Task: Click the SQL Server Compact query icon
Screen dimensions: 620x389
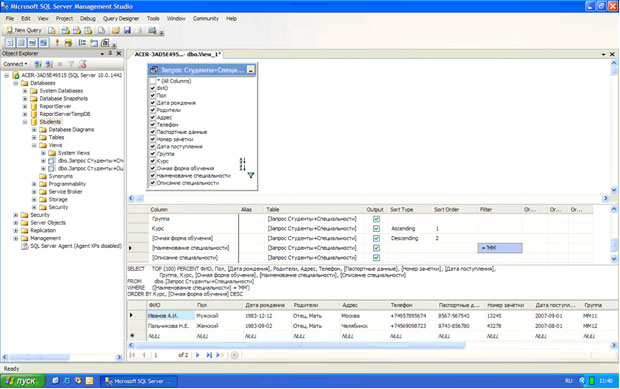Action: coord(102,30)
